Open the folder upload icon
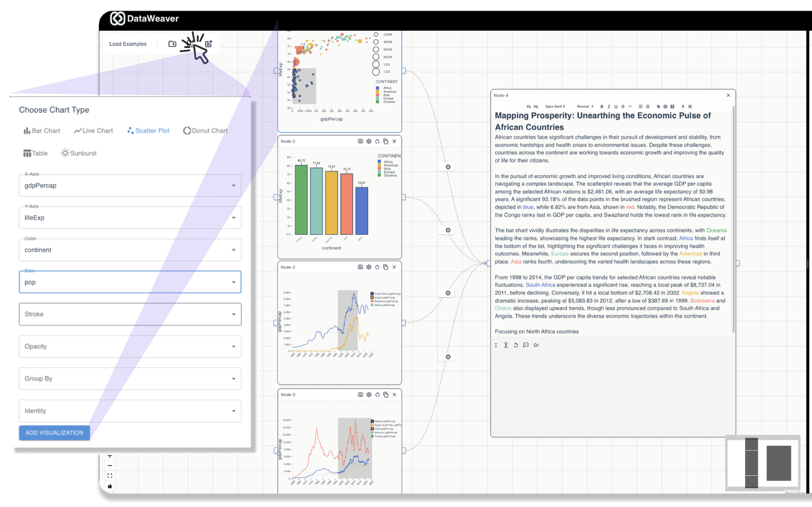This screenshot has width=812, height=507. [x=173, y=44]
